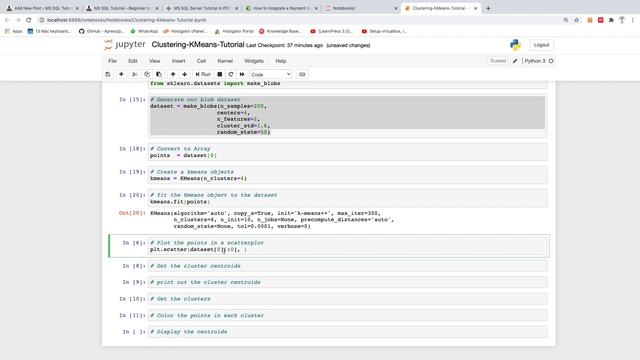Run the selected cell
Screen dimensions: 640x360
pos(203,74)
